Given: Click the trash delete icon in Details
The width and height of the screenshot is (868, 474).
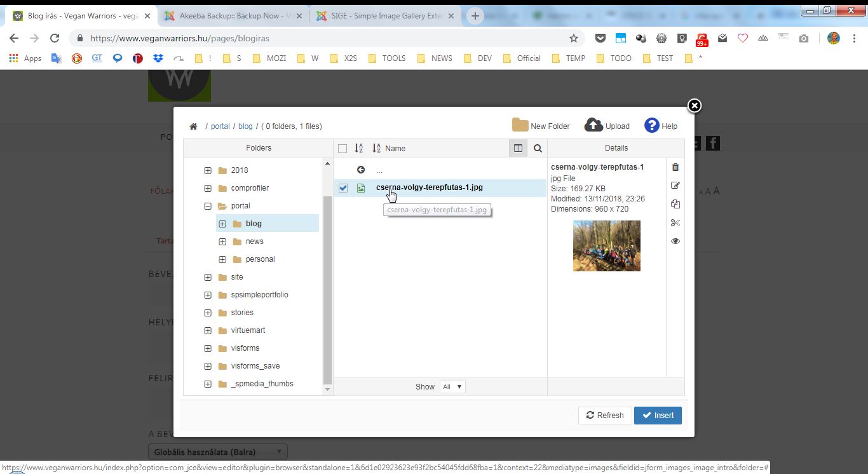Looking at the screenshot, I should coord(675,167).
